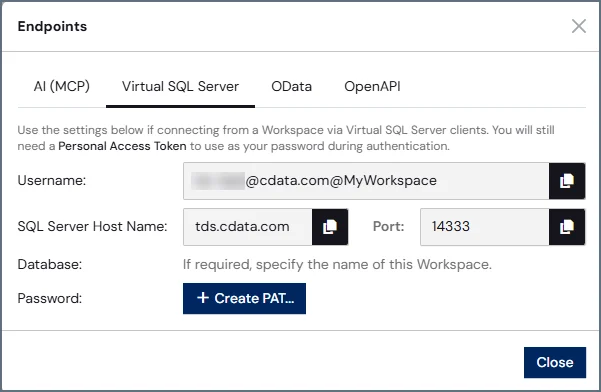Viewport: 601px width, 392px height.
Task: Open the OData tab
Action: coord(292,87)
